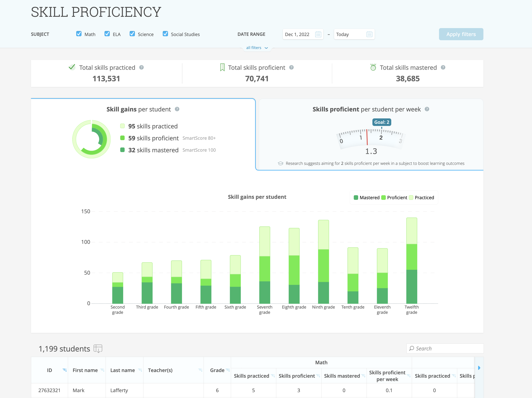Image resolution: width=532 pixels, height=398 pixels.
Task: Open start date calendar icon
Action: (318, 34)
